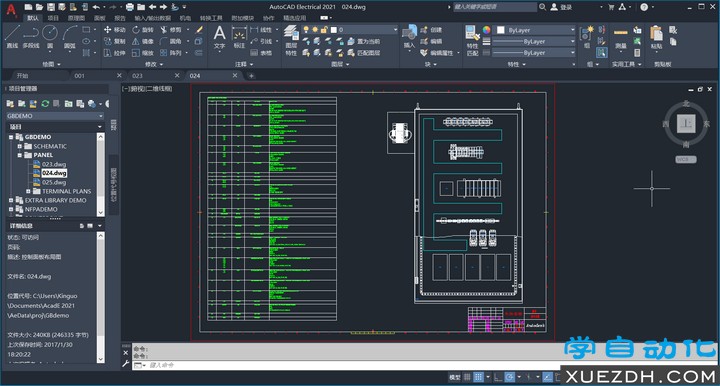Switch to the 项目 (Project) ribbon tab
This screenshot has width=720, height=386.
pos(53,18)
